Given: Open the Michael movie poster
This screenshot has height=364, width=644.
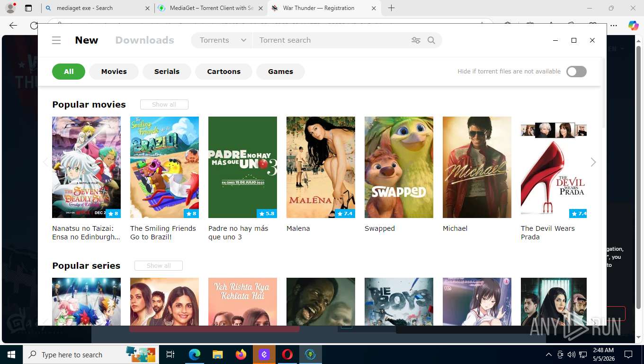Looking at the screenshot, I should (x=477, y=167).
